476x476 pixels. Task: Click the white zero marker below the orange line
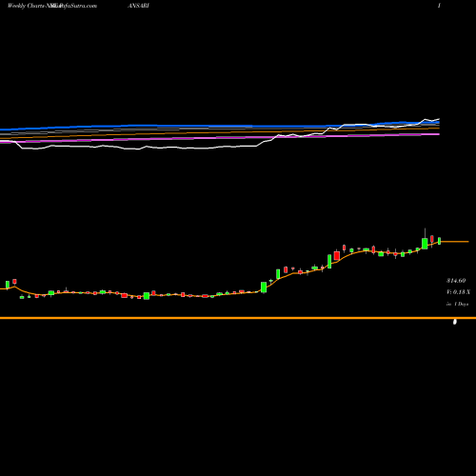click(x=455, y=322)
